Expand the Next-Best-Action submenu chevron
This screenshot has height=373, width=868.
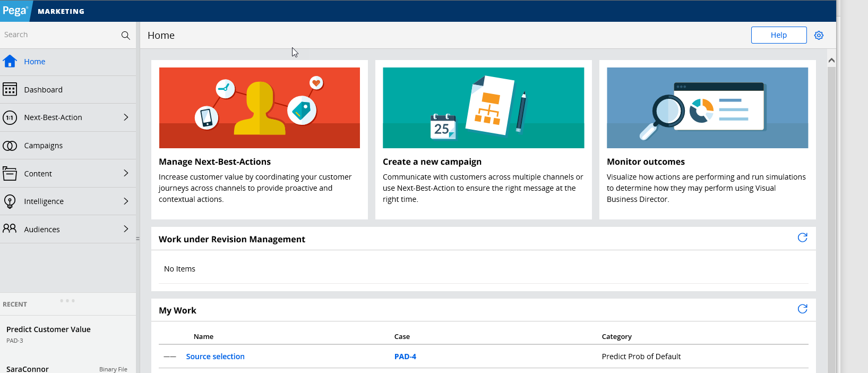point(126,117)
